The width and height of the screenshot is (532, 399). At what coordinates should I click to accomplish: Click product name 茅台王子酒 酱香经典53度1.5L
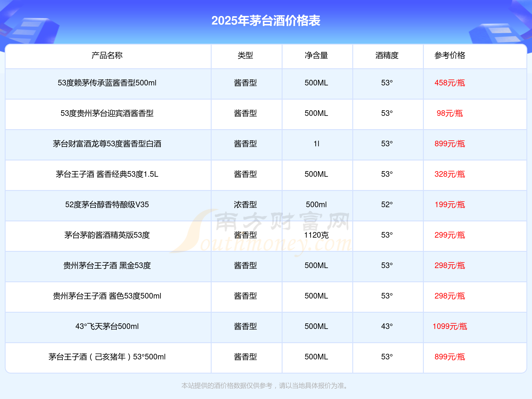click(x=107, y=174)
